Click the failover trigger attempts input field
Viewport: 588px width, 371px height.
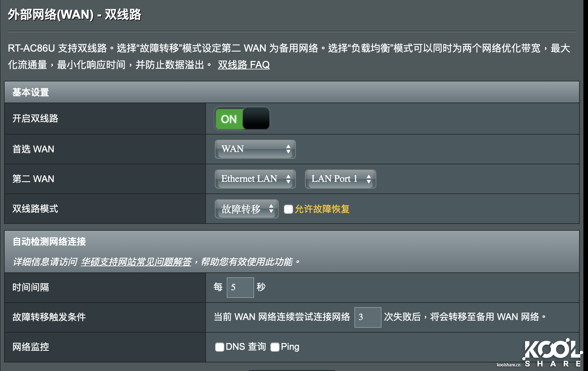[x=367, y=317]
